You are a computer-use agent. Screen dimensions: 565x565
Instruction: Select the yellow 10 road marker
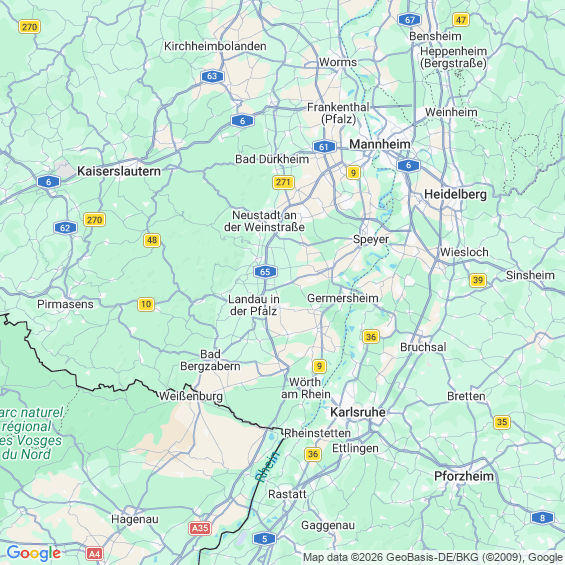click(146, 304)
